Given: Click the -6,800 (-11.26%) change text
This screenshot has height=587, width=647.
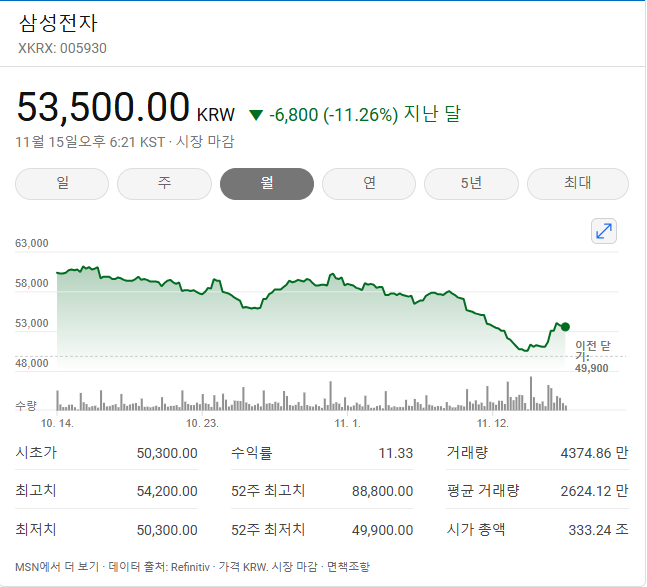Looking at the screenshot, I should point(333,115).
